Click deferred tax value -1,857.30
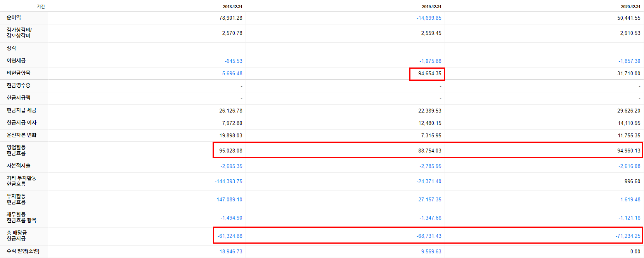644x258 pixels. pos(629,61)
